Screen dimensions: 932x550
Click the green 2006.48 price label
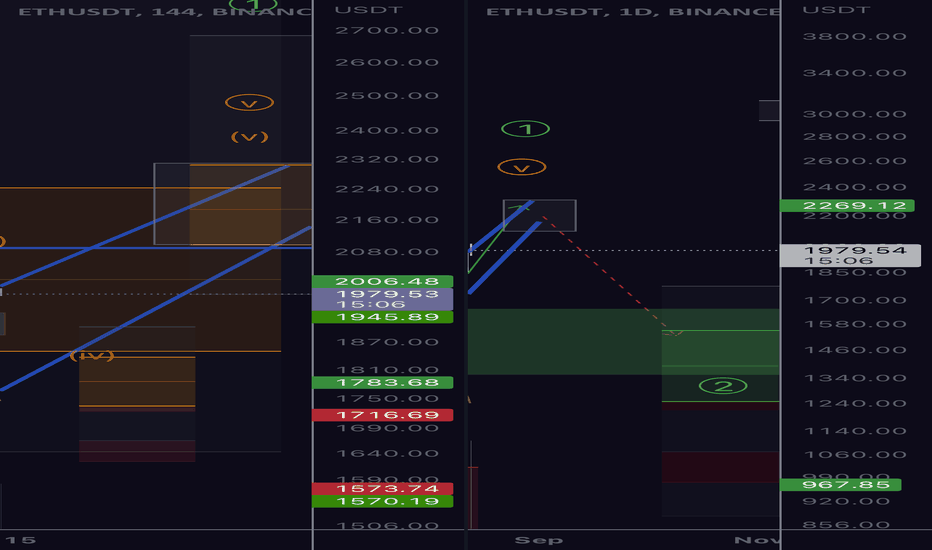[x=383, y=281]
